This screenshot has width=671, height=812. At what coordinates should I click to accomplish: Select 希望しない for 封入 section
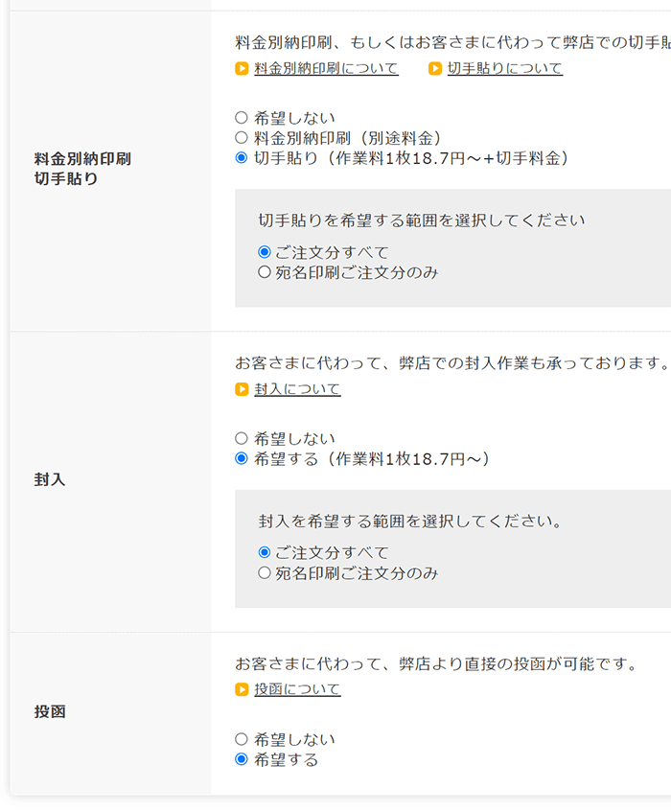click(x=242, y=439)
